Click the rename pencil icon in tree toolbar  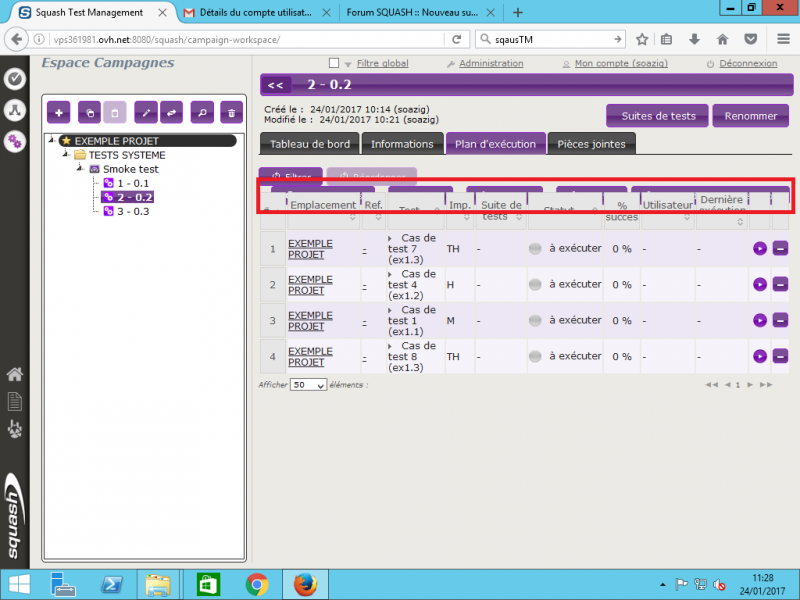[146, 113]
